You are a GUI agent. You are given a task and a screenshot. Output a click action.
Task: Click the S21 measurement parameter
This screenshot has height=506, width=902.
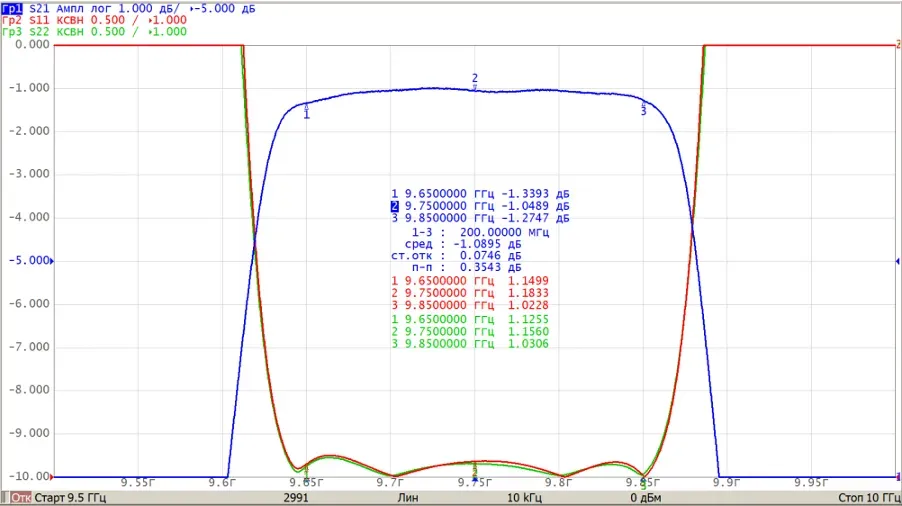pos(39,9)
